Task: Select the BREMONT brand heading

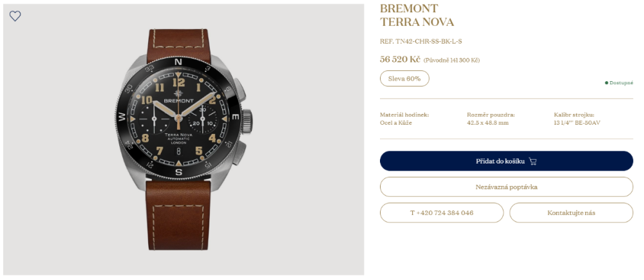Action: coord(409,8)
